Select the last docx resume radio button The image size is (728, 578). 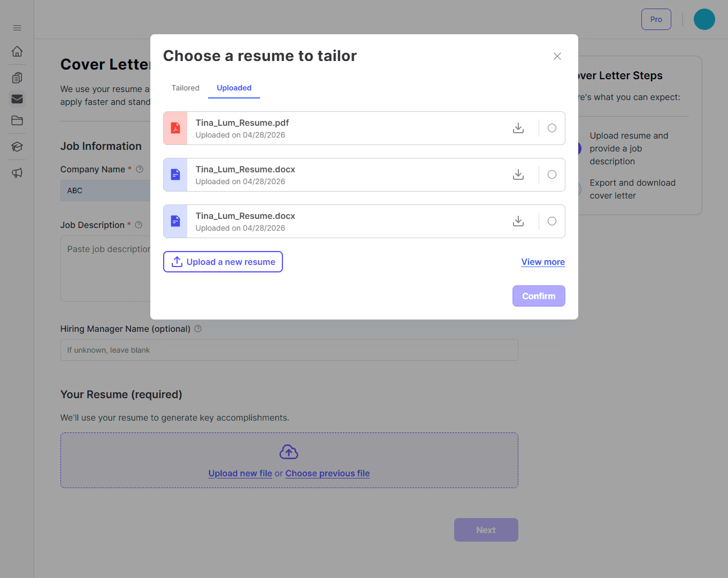coord(552,221)
